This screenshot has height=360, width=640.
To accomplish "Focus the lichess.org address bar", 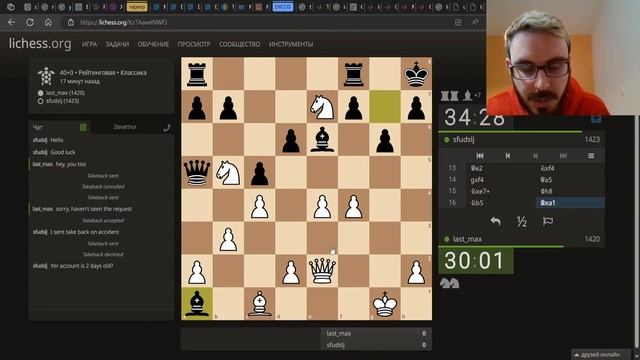I will (261, 22).
